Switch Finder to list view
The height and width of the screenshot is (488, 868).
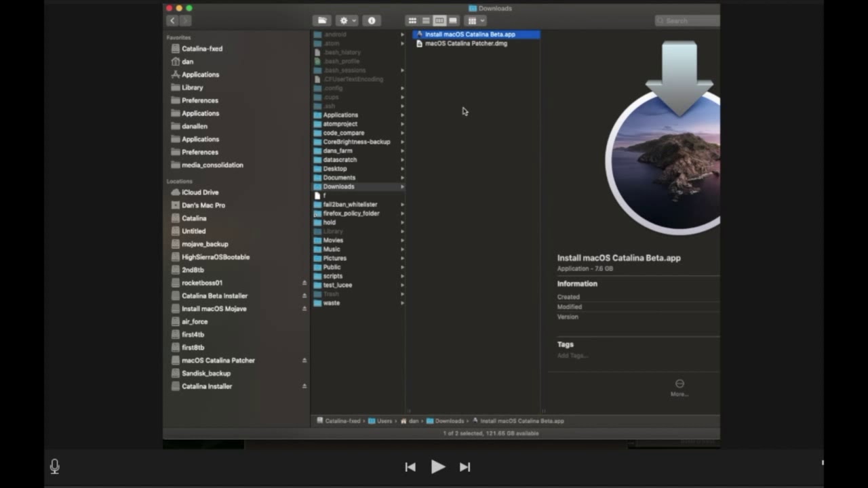coord(426,21)
